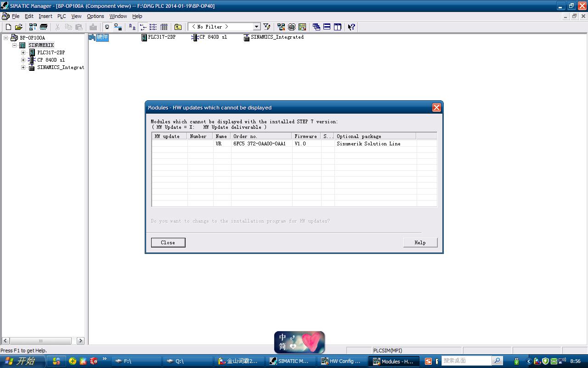Click the search magnifier button in taskbar
588x368 pixels.
pos(497,361)
